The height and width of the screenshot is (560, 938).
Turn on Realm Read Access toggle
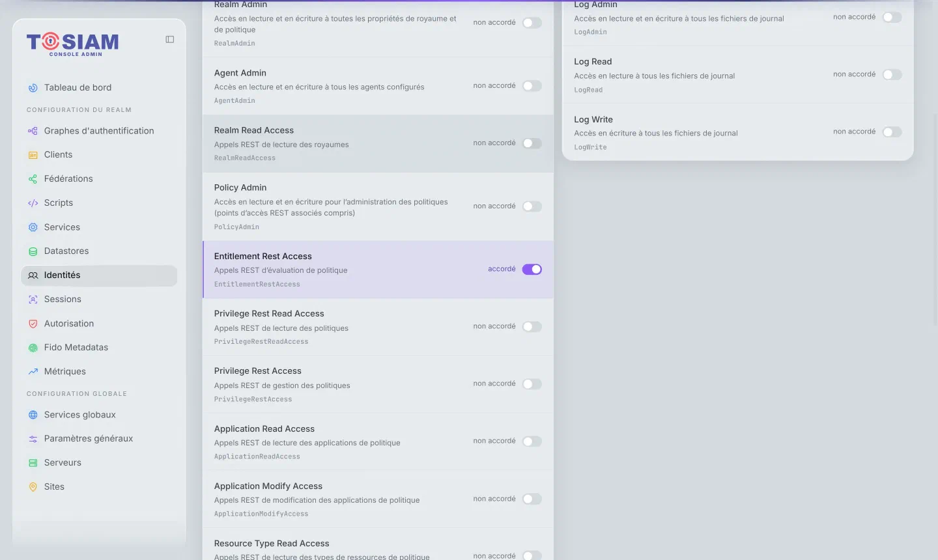(x=532, y=143)
